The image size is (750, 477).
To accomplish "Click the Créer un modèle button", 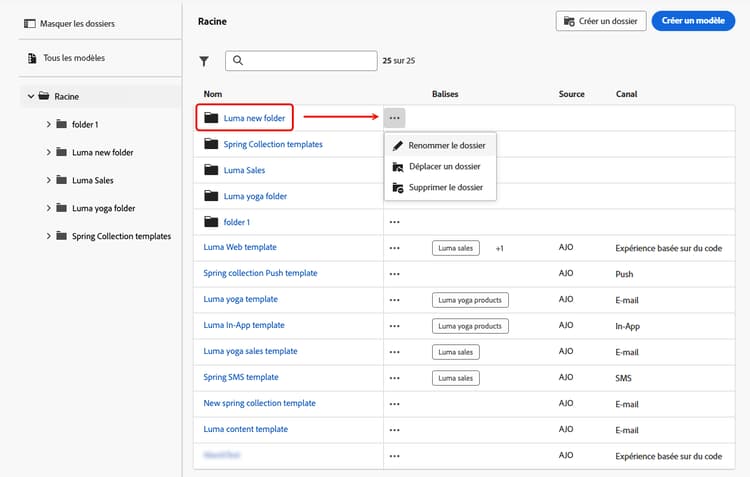I will pyautogui.click(x=693, y=20).
